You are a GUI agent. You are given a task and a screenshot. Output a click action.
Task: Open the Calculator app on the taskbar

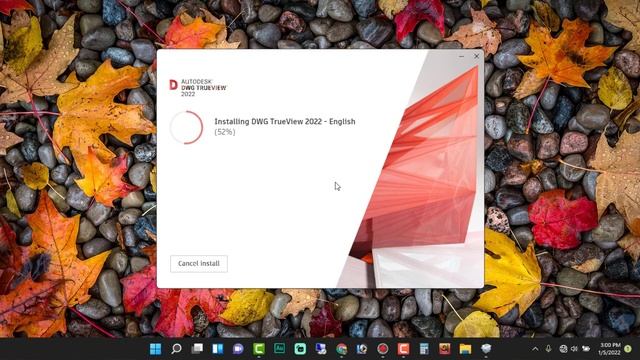pyautogui.click(x=424, y=349)
